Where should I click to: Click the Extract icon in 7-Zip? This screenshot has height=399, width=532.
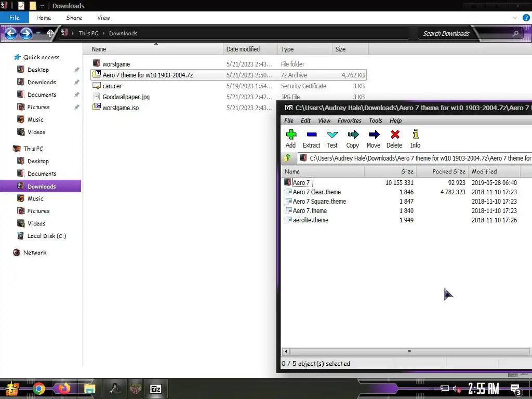[x=312, y=139]
